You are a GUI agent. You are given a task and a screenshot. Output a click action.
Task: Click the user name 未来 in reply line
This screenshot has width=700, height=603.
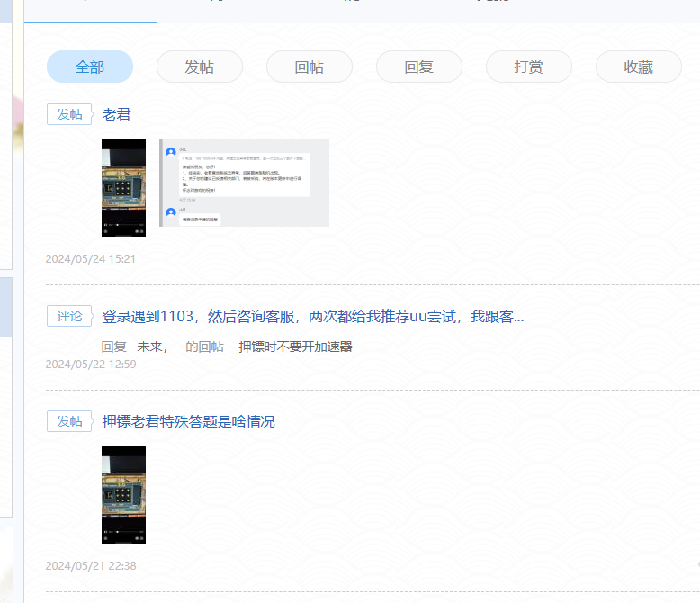coord(150,346)
